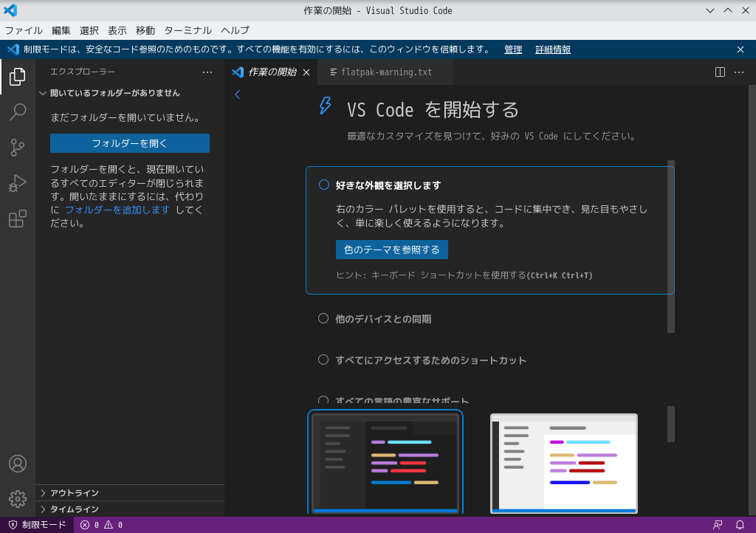The width and height of the screenshot is (756, 533).
Task: Select the すべてにアクセスするためのショートカット step circle
Action: click(x=323, y=360)
